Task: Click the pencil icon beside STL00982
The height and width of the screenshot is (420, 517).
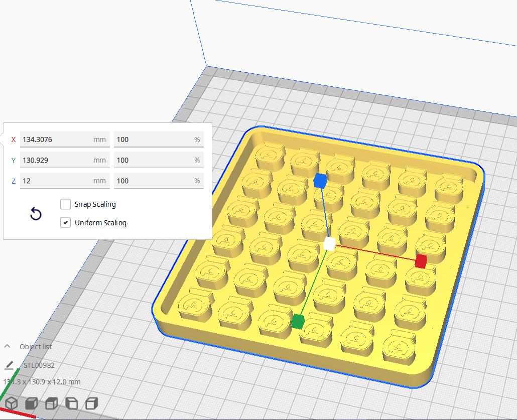Action: click(x=9, y=365)
